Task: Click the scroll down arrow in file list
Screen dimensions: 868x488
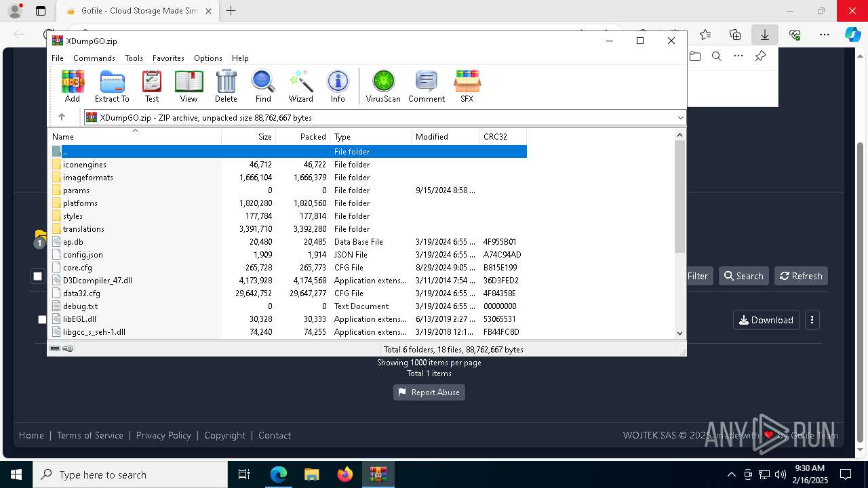Action: click(680, 333)
